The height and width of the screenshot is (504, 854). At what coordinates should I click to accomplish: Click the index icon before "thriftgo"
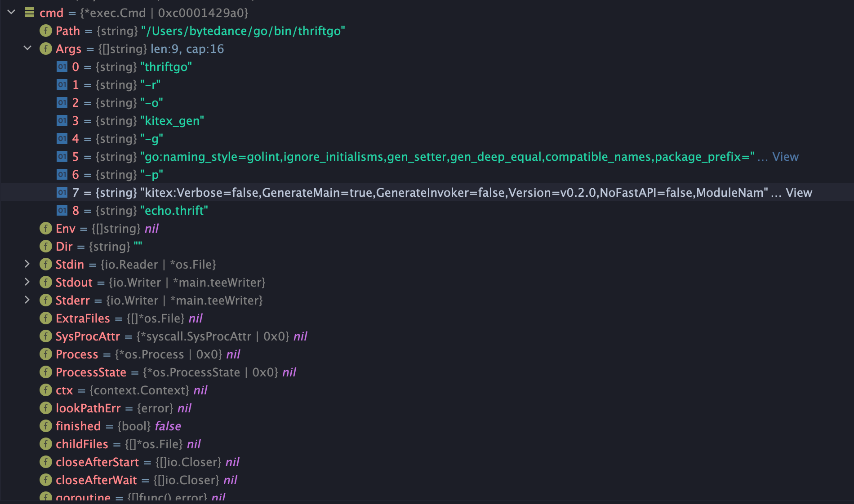(x=62, y=67)
